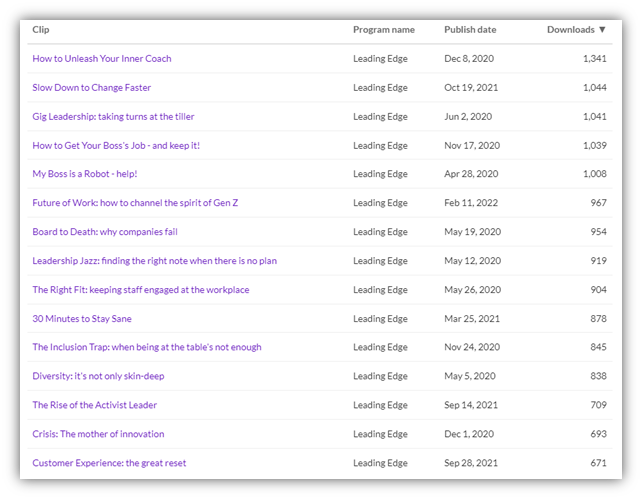The width and height of the screenshot is (642, 499).
Task: Open the Leadership Jazz clip link
Action: [154, 261]
